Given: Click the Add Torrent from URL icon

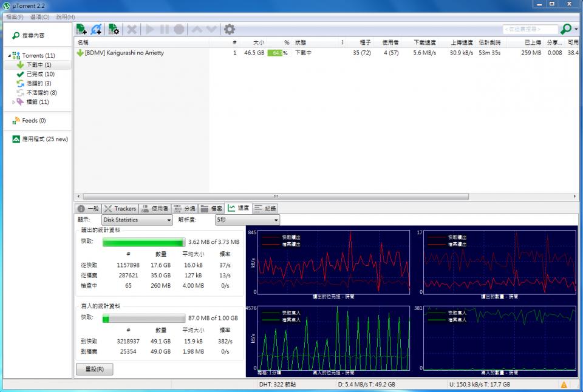Looking at the screenshot, I should coord(97,29).
